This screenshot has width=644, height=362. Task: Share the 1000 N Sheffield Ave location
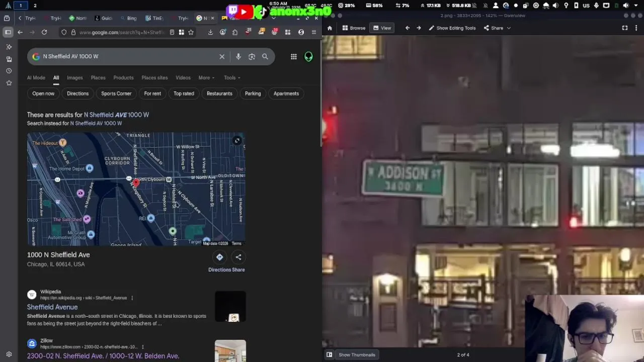(x=238, y=257)
